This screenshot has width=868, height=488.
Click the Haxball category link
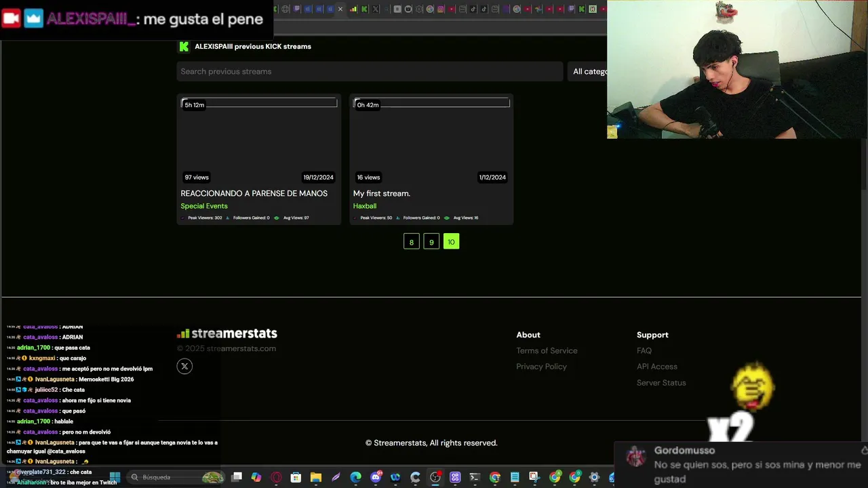coord(364,206)
